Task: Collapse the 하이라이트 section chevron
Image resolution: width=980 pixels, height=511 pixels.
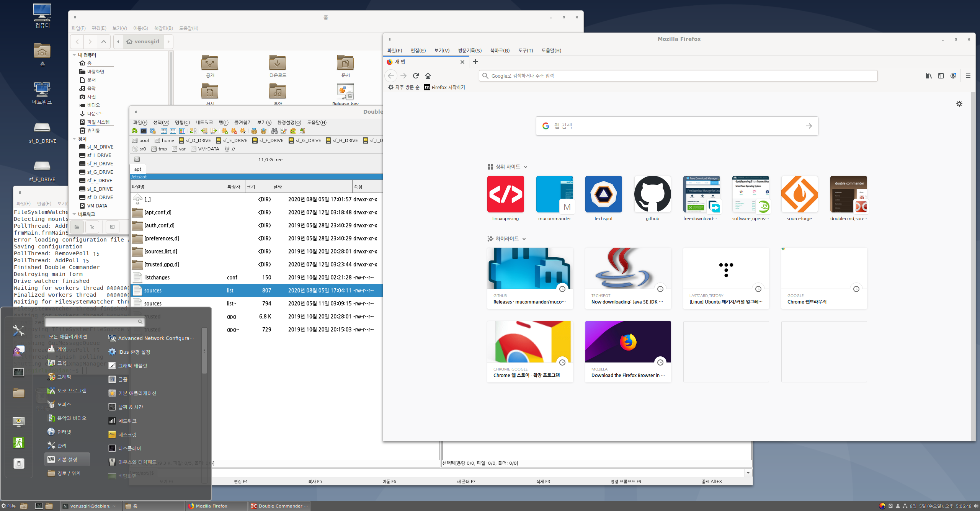Action: 524,239
